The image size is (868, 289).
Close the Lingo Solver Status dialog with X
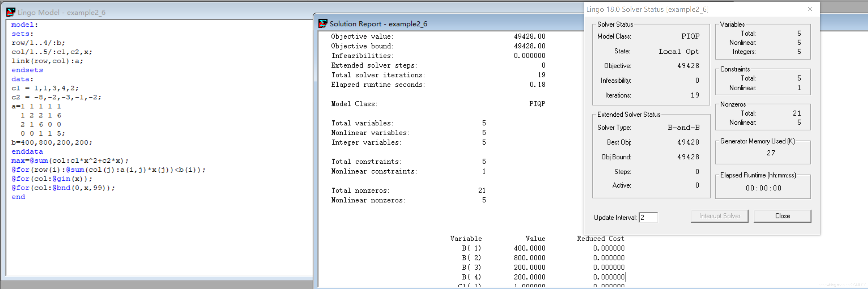click(x=810, y=10)
